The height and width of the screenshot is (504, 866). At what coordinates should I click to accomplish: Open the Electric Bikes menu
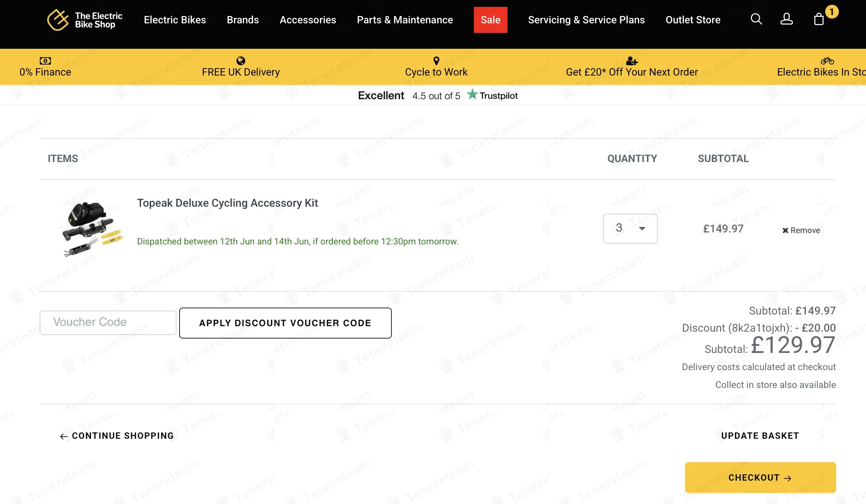(x=174, y=20)
